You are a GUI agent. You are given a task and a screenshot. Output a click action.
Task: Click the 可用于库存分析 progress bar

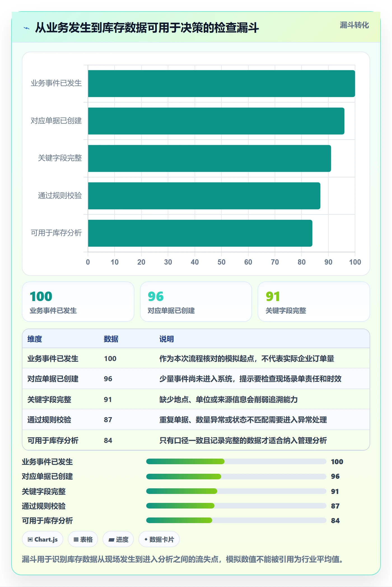236,521
